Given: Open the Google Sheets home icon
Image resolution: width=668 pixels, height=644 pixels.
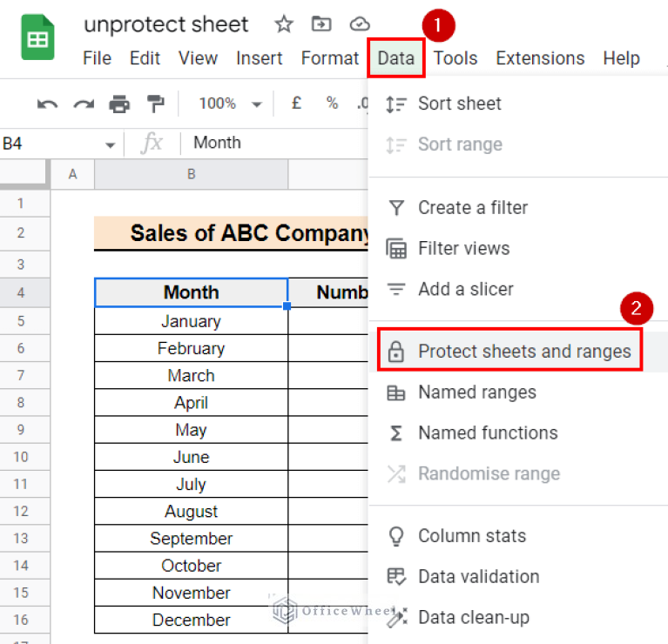Looking at the screenshot, I should (38, 39).
